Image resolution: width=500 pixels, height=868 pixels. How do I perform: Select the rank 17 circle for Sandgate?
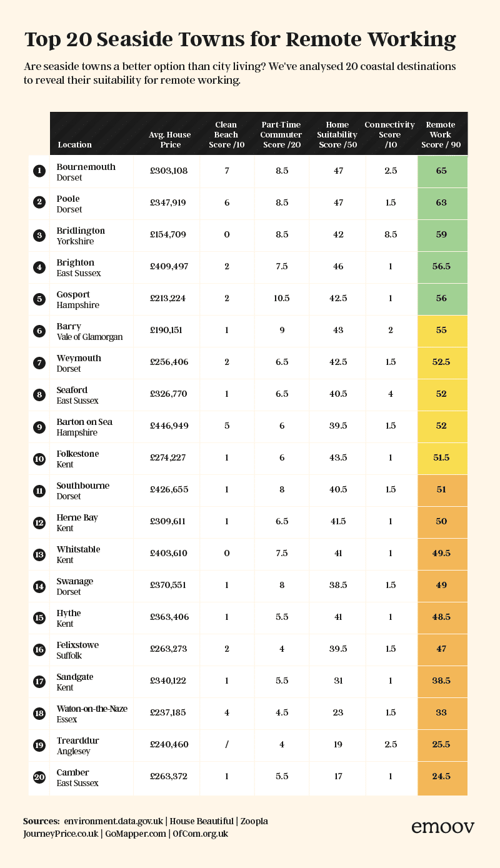pyautogui.click(x=39, y=681)
